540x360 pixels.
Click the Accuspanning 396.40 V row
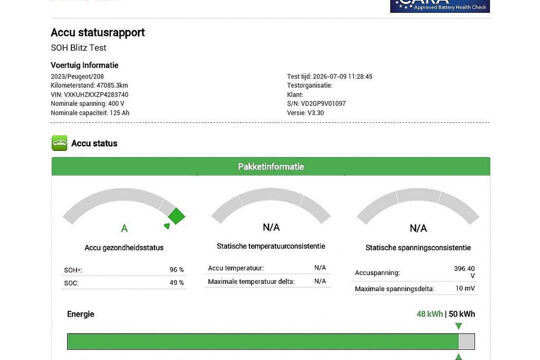(415, 272)
